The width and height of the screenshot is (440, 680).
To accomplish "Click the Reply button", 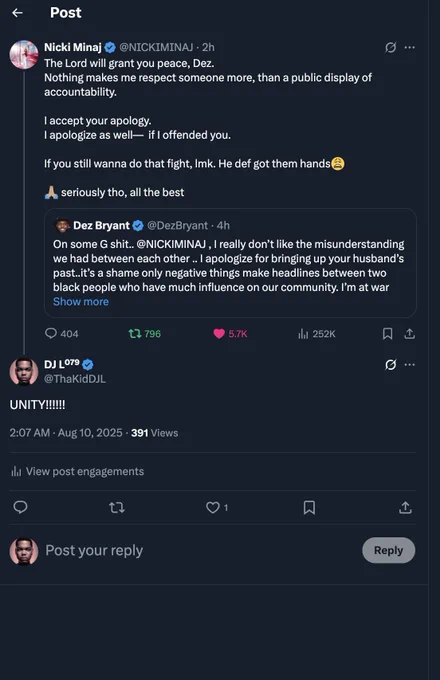I will tap(388, 550).
